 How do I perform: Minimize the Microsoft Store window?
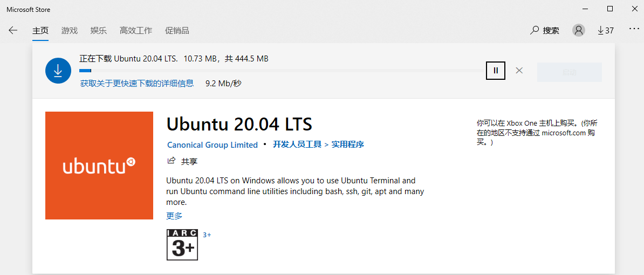(x=585, y=9)
